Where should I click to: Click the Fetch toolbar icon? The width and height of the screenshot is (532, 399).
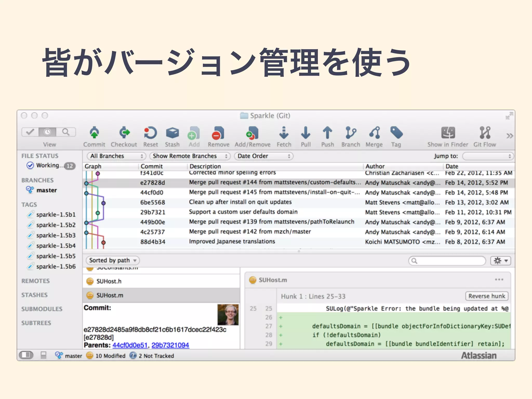tap(284, 133)
